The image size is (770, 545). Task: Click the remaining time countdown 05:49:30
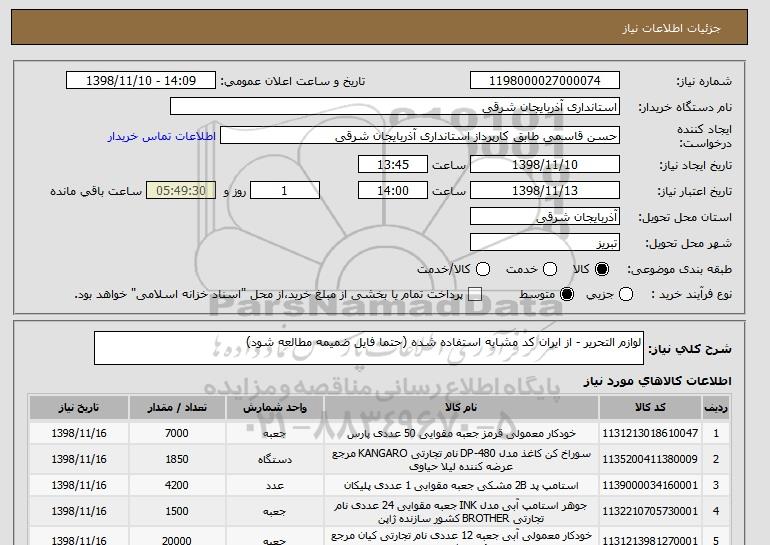click(181, 191)
